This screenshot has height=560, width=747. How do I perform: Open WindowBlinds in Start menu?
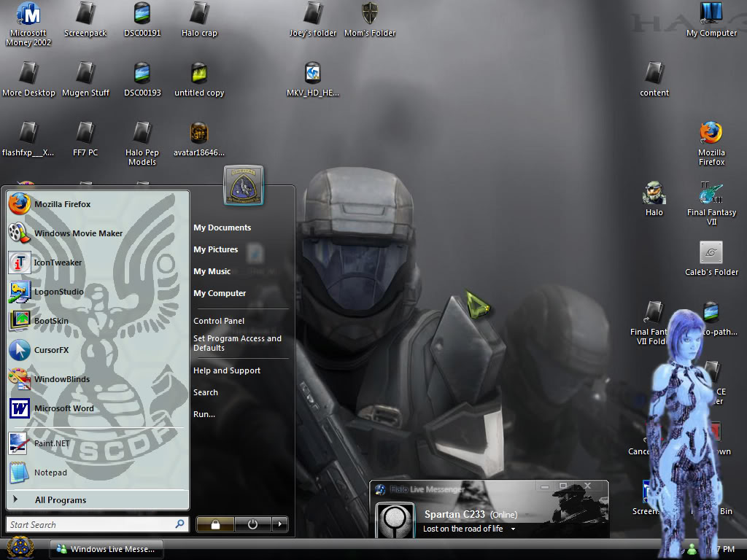(98, 379)
